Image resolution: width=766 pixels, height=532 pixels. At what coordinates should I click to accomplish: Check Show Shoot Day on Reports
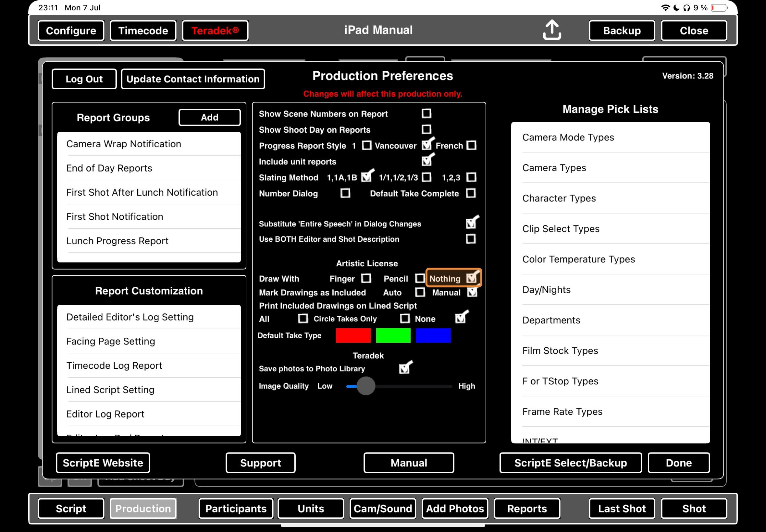click(426, 129)
